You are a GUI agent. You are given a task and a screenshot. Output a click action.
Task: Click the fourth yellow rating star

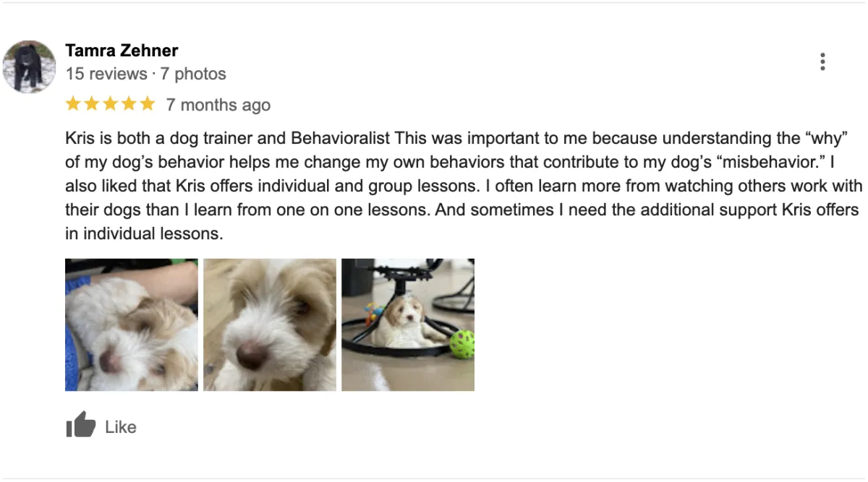[129, 104]
